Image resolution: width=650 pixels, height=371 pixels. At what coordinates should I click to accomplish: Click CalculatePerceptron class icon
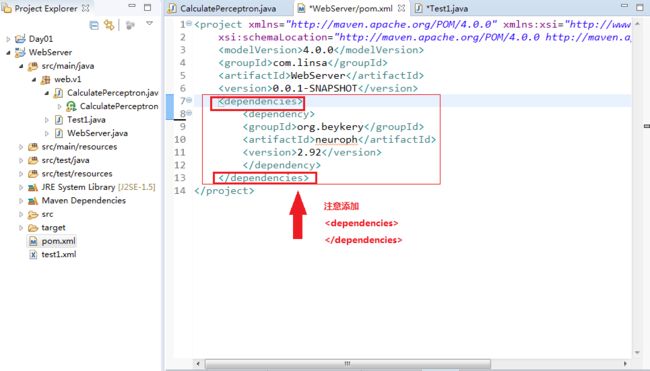71,107
